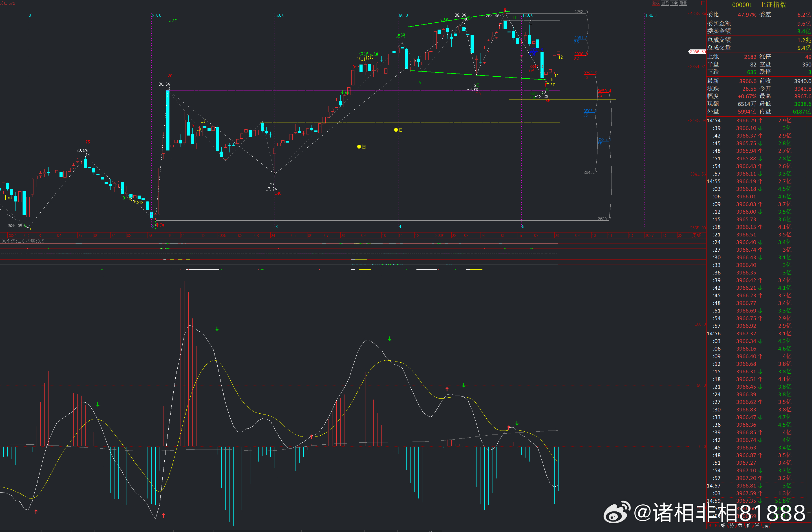Click the 38.0% annotation near top

(x=460, y=15)
